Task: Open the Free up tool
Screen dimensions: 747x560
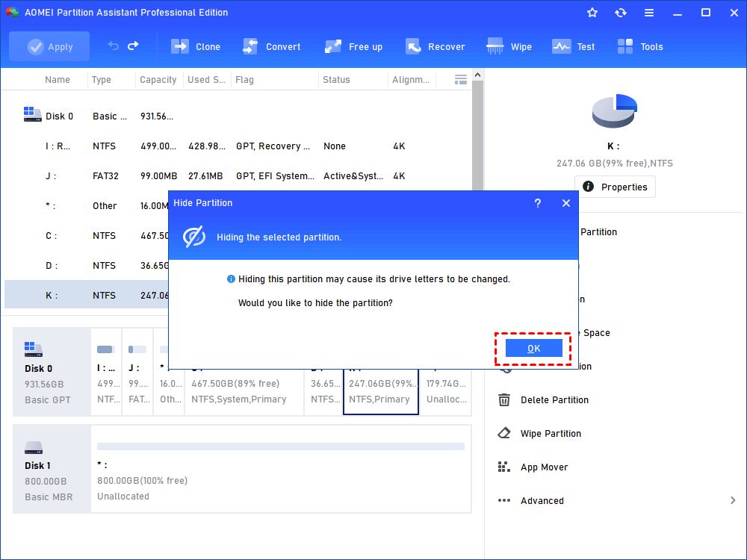Action: [x=353, y=46]
